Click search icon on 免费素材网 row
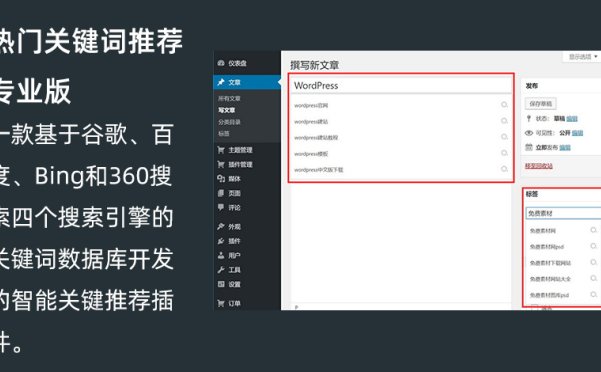Viewport: 601px width, 372px height. pyautogui.click(x=593, y=230)
